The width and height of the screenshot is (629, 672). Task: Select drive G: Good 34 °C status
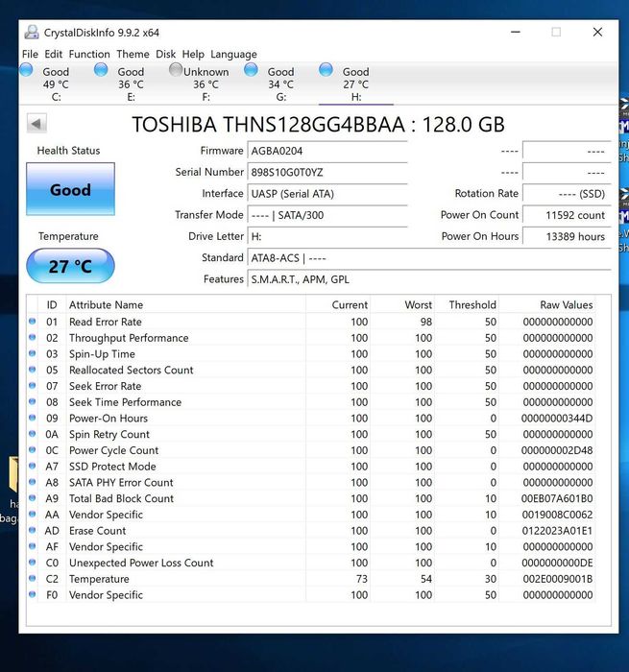click(280, 84)
